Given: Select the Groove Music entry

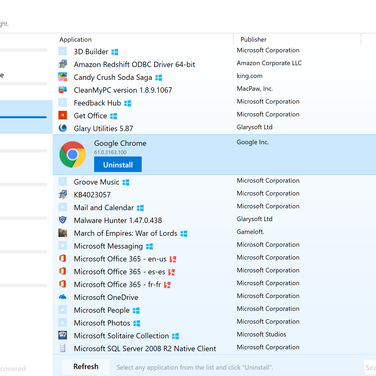Looking at the screenshot, I should 96,182.
